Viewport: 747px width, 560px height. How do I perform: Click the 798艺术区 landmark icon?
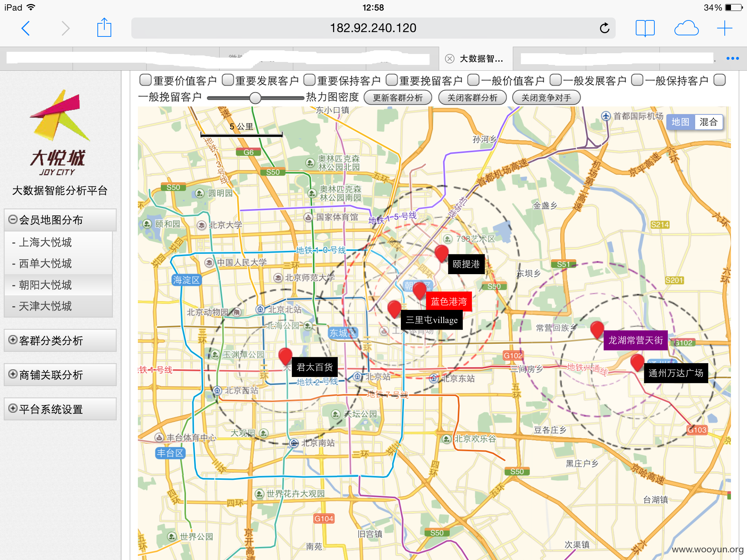(448, 239)
